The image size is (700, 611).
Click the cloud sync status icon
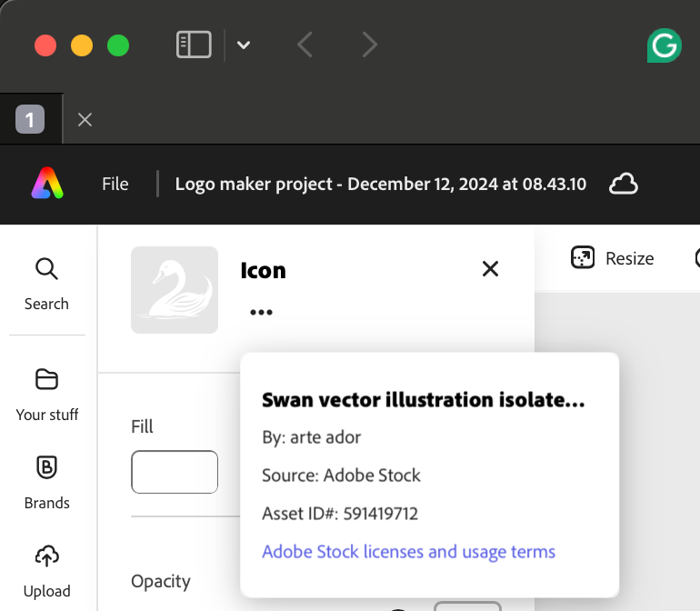click(624, 184)
